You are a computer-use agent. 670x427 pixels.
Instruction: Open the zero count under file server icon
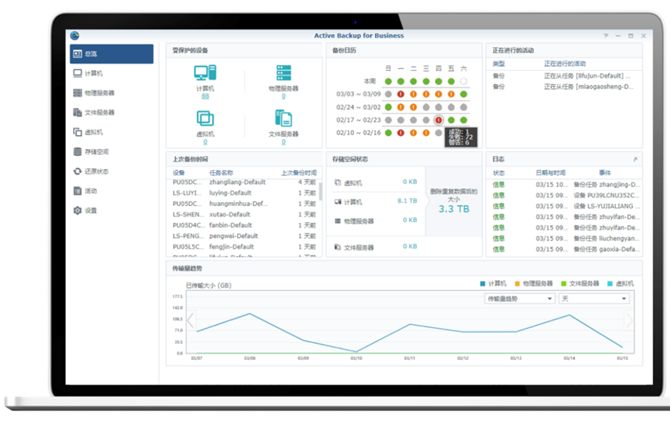coord(284,142)
